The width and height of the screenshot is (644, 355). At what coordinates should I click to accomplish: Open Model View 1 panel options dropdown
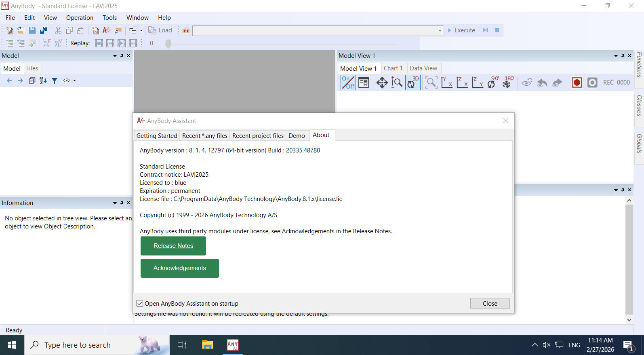click(x=616, y=56)
